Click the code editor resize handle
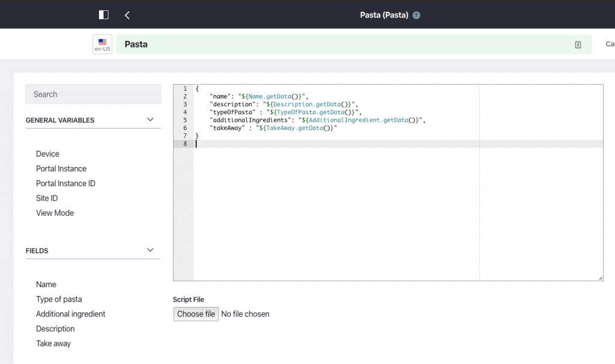The height and width of the screenshot is (364, 615). 600,278
